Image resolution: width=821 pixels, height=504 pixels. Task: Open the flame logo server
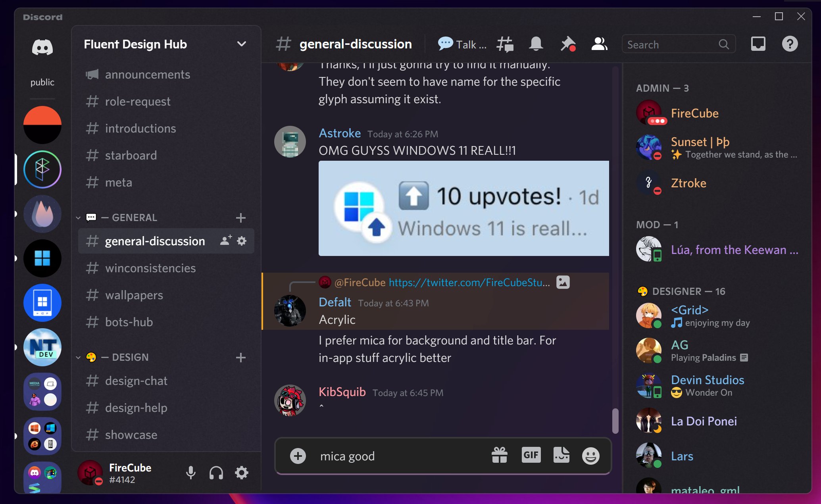[x=42, y=214]
